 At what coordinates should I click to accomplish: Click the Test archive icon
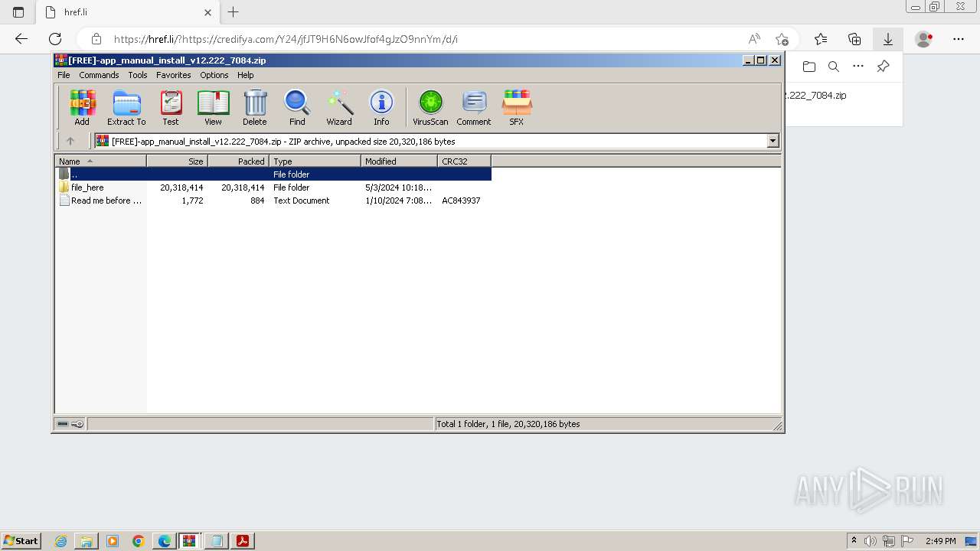(x=171, y=107)
